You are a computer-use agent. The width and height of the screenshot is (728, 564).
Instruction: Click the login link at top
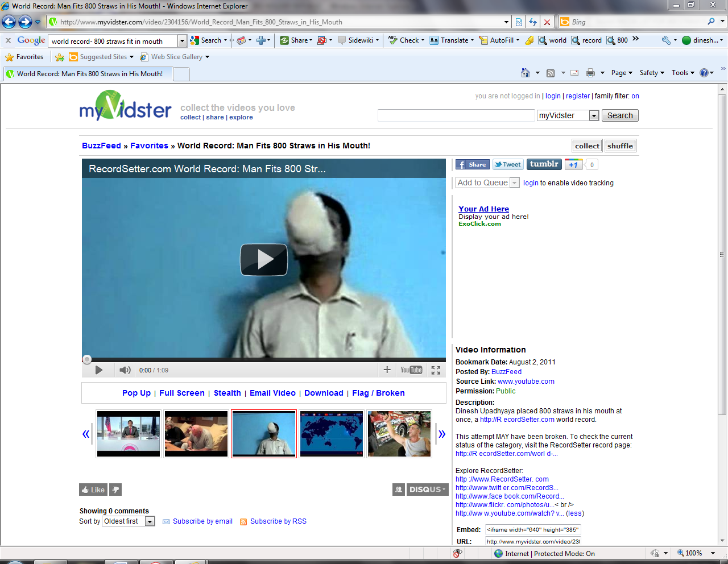pyautogui.click(x=553, y=96)
